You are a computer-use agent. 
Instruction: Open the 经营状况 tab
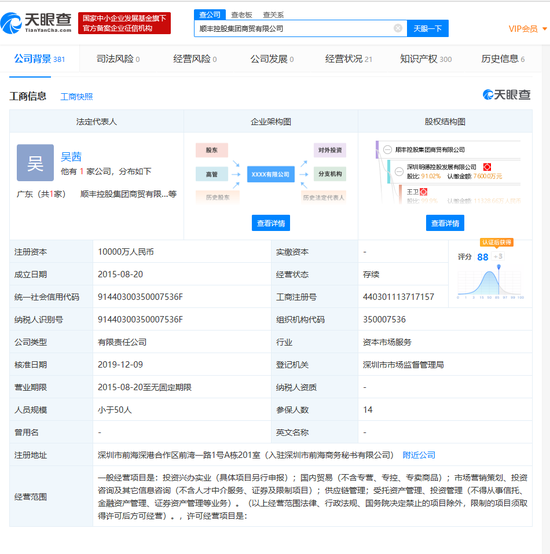349,59
